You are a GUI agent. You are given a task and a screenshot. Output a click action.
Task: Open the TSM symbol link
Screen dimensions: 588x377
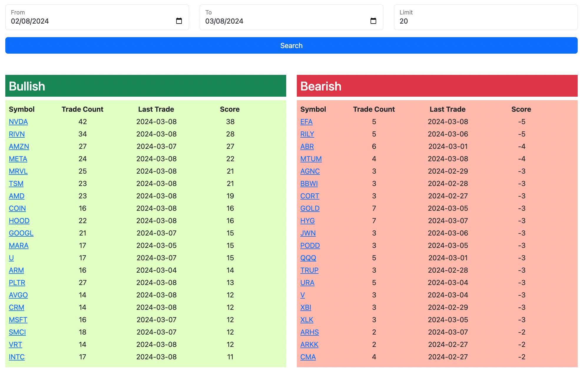click(16, 184)
